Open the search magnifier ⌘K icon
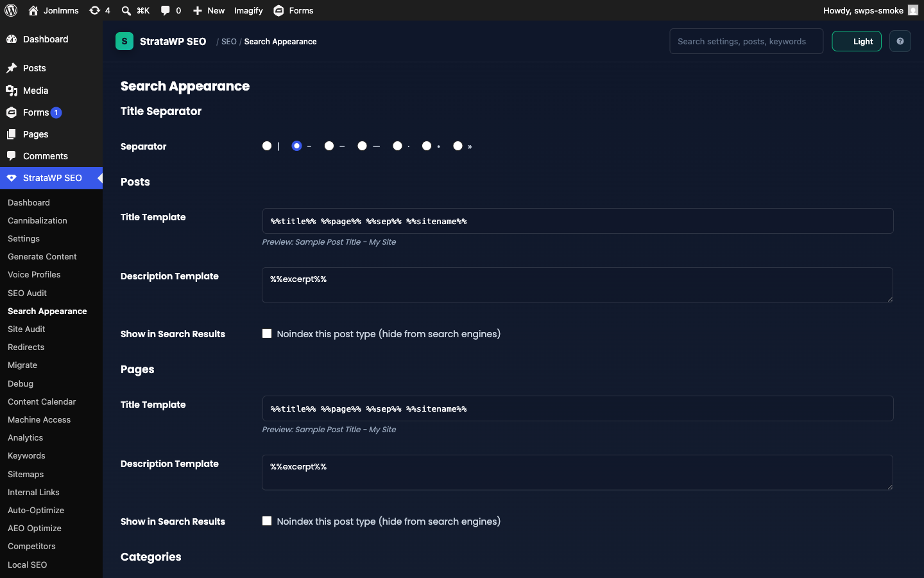This screenshot has height=578, width=924. 126,10
